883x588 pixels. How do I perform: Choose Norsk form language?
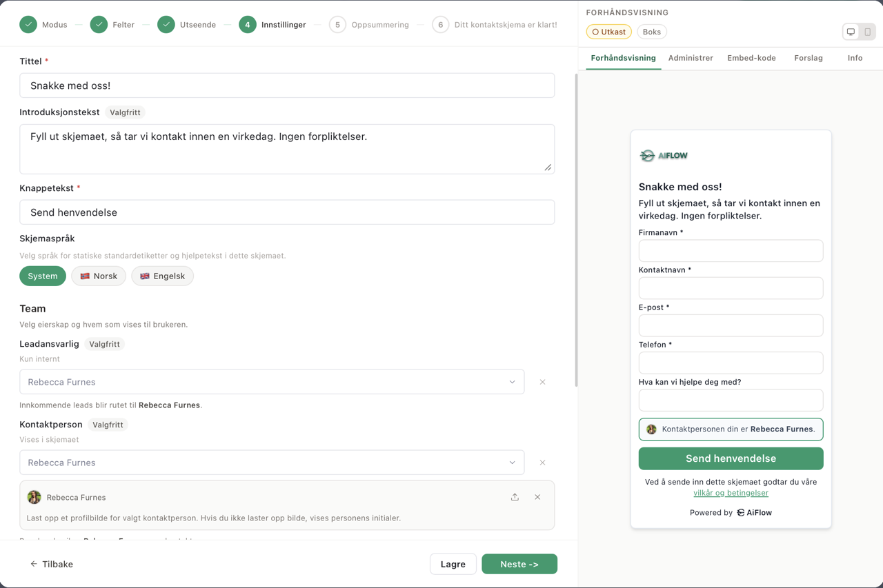[99, 276]
